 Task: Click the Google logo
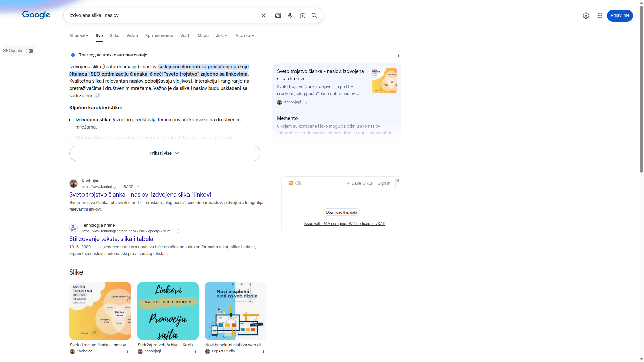[36, 15]
